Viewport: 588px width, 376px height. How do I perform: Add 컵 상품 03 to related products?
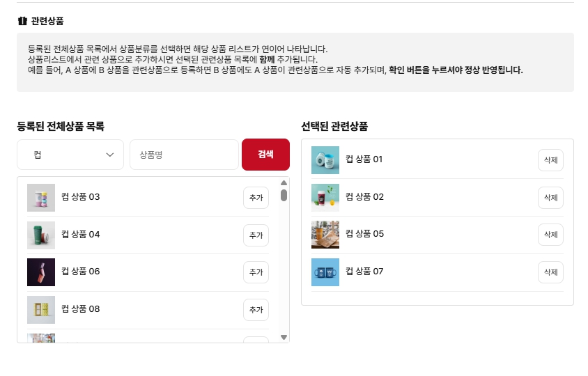[x=256, y=198]
